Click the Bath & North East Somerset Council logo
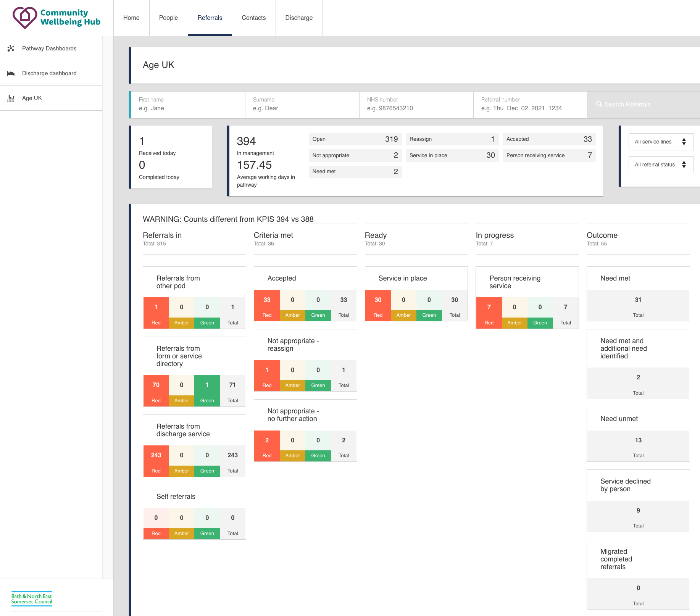 (32, 599)
